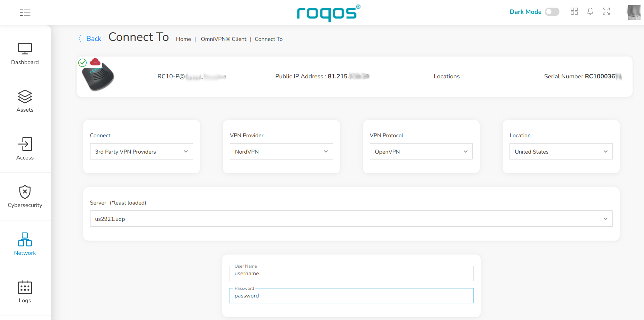644x320 pixels.
Task: Open notifications bell
Action: click(x=590, y=11)
